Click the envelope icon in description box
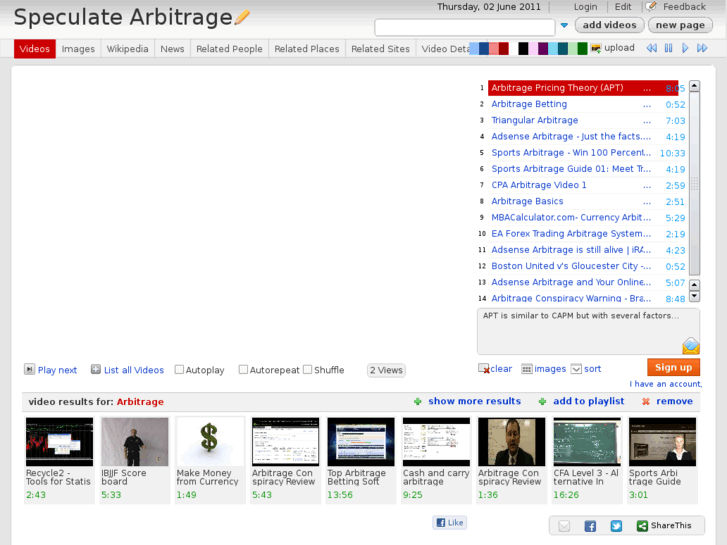 coord(691,346)
